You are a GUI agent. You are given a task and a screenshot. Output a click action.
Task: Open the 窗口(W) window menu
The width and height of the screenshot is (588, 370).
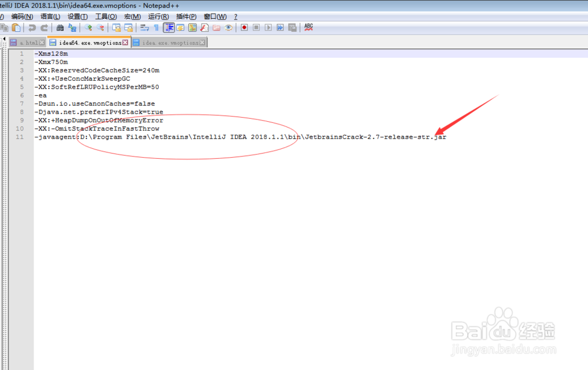[x=215, y=16]
